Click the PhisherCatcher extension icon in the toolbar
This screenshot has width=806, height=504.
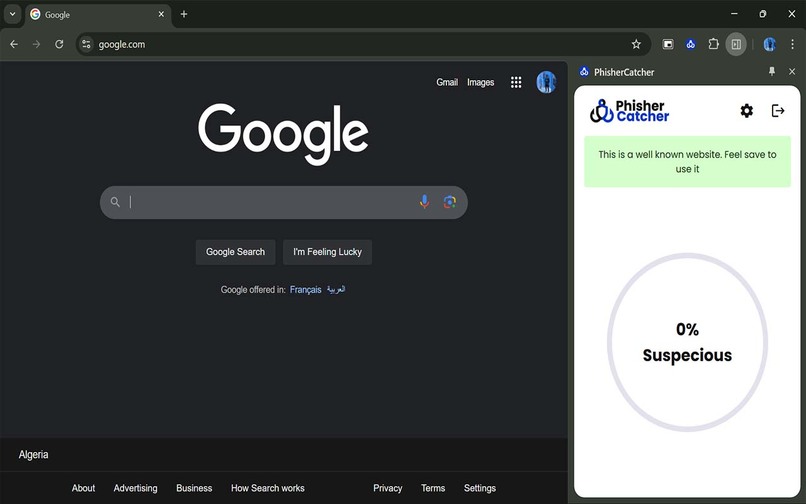[690, 44]
